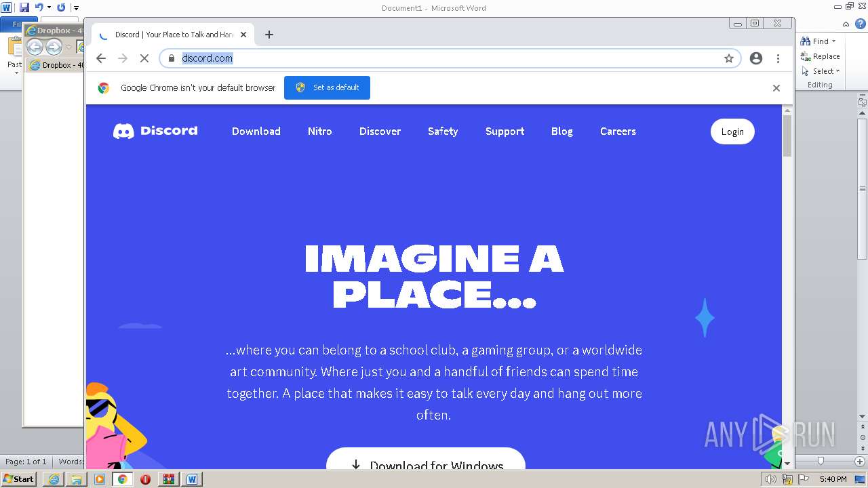
Task: Dismiss the default browser notification bar
Action: point(776,88)
